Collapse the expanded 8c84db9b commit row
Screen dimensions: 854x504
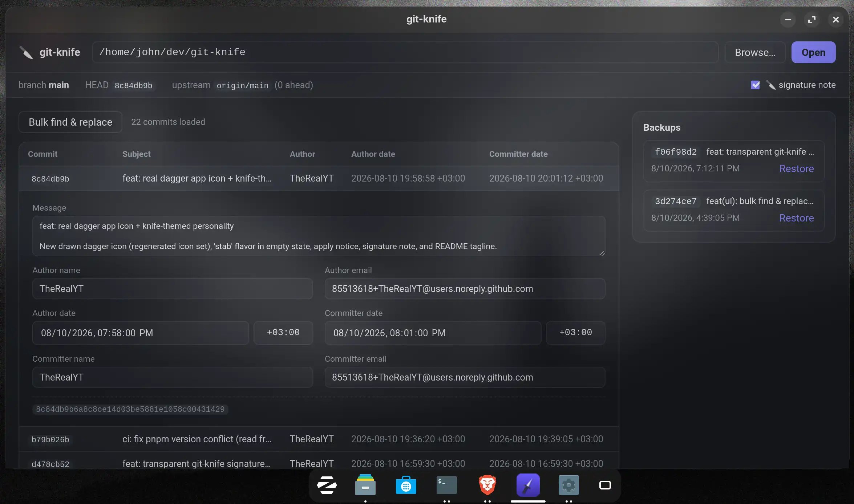tap(319, 178)
